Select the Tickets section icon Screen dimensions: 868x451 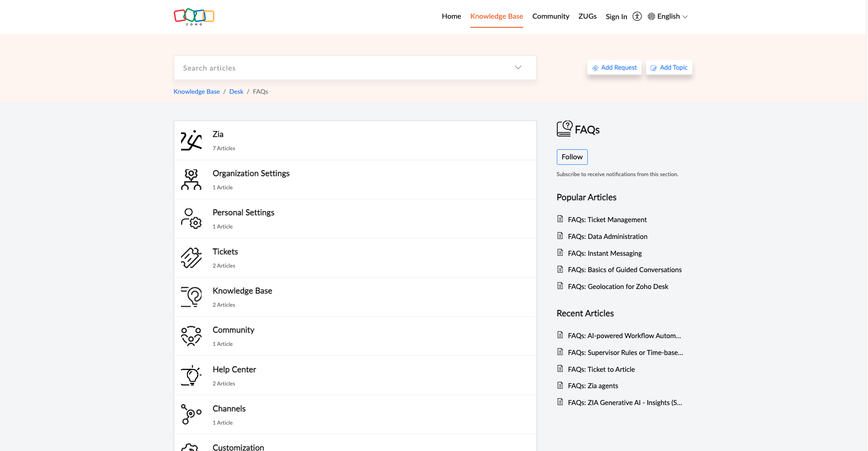(191, 258)
